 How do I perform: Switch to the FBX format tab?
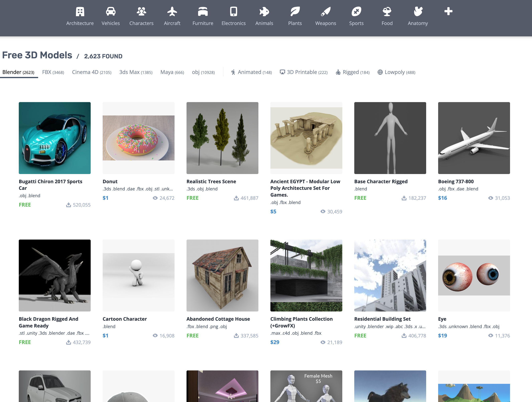[x=53, y=72]
